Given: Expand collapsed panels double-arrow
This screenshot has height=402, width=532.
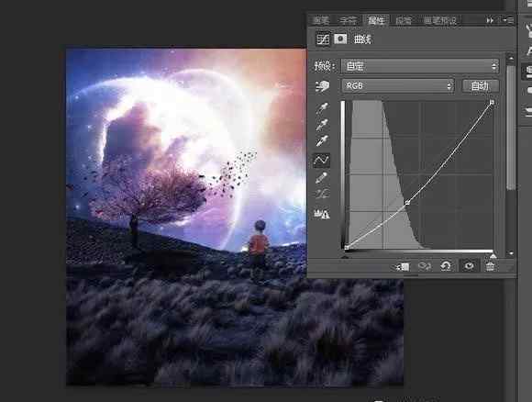Looking at the screenshot, I should click(x=490, y=20).
